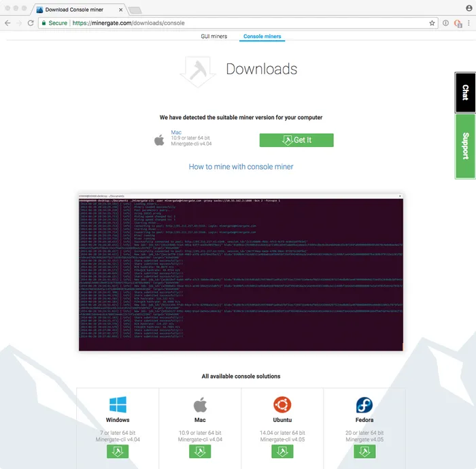Click the Mac link in detected version

[176, 132]
